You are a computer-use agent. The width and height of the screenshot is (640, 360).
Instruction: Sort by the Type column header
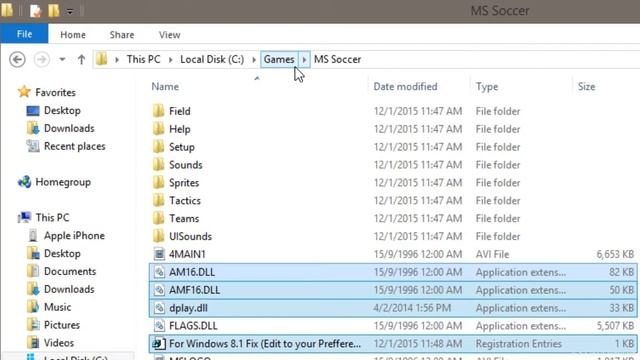point(487,87)
